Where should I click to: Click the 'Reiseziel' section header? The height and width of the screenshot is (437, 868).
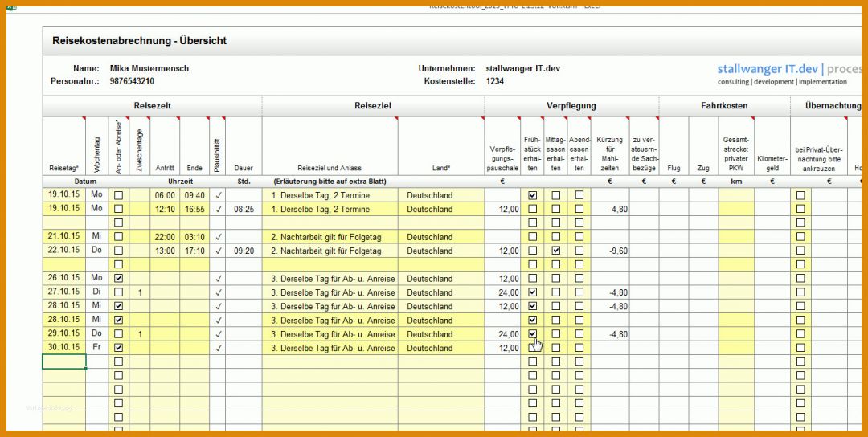(x=373, y=106)
